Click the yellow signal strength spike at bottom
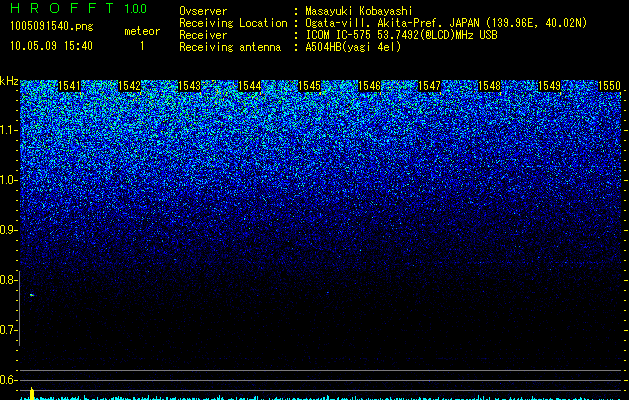 coord(32,393)
